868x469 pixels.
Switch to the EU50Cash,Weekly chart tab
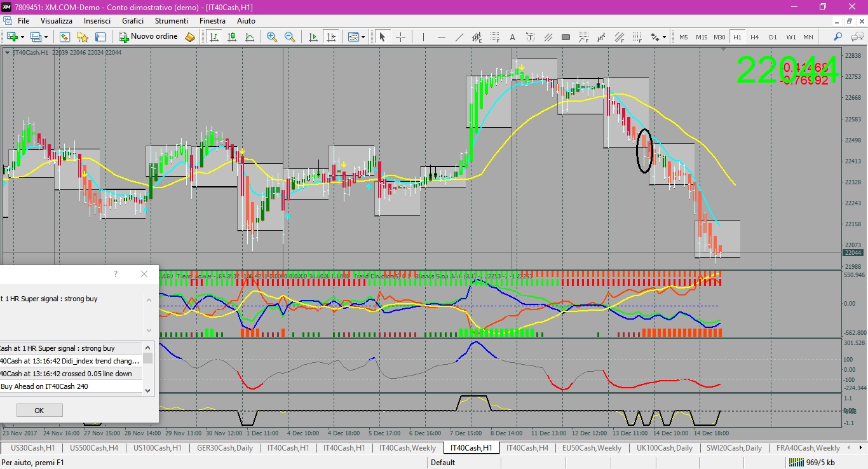tap(592, 448)
